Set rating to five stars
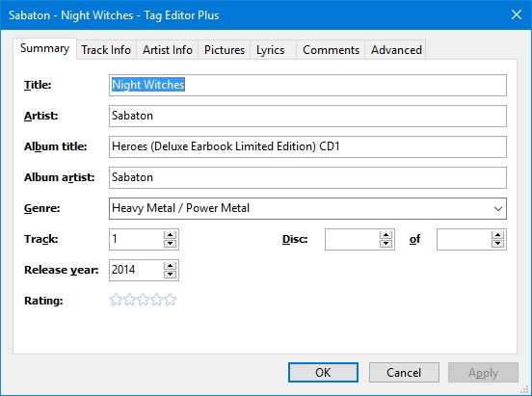Screen dimensions: 532x396 tap(171, 300)
